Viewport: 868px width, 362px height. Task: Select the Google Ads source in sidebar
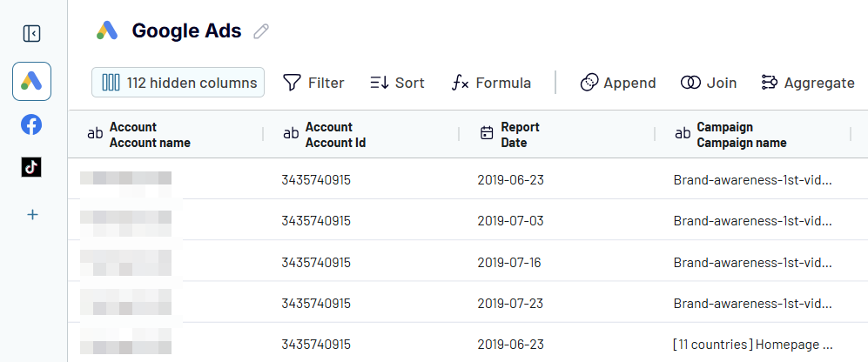[x=32, y=82]
